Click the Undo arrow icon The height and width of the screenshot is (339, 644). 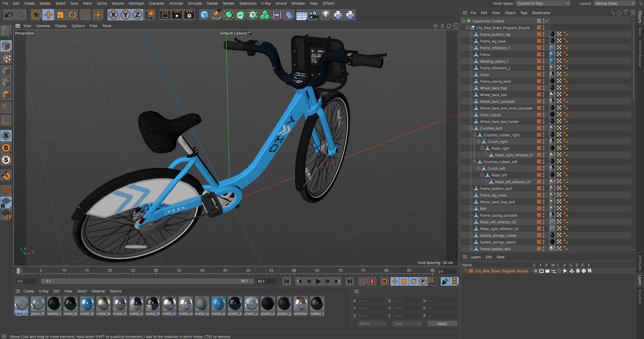click(9, 15)
